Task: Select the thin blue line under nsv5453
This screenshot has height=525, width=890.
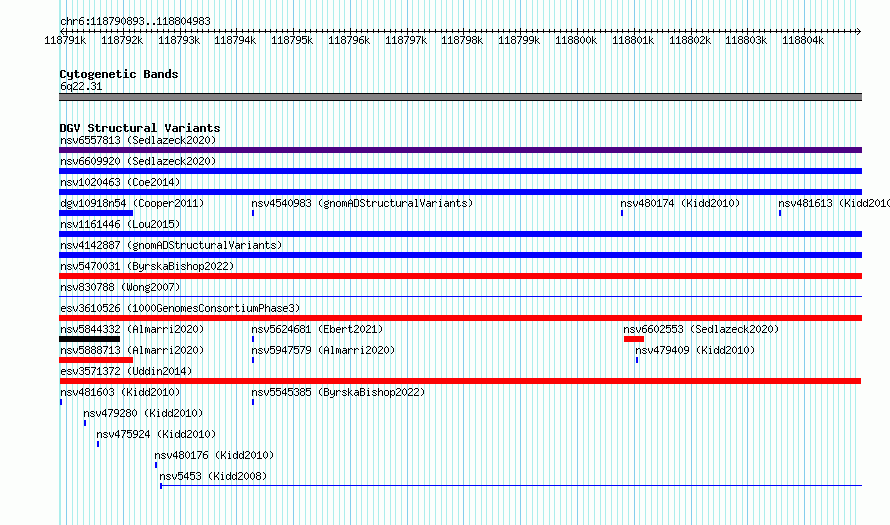Action: click(x=511, y=486)
